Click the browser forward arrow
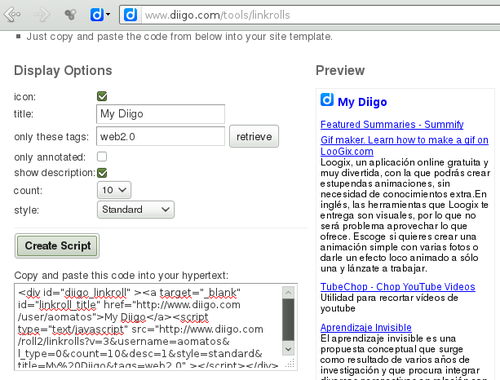Screen dimensions: 500x380 (x=43, y=15)
